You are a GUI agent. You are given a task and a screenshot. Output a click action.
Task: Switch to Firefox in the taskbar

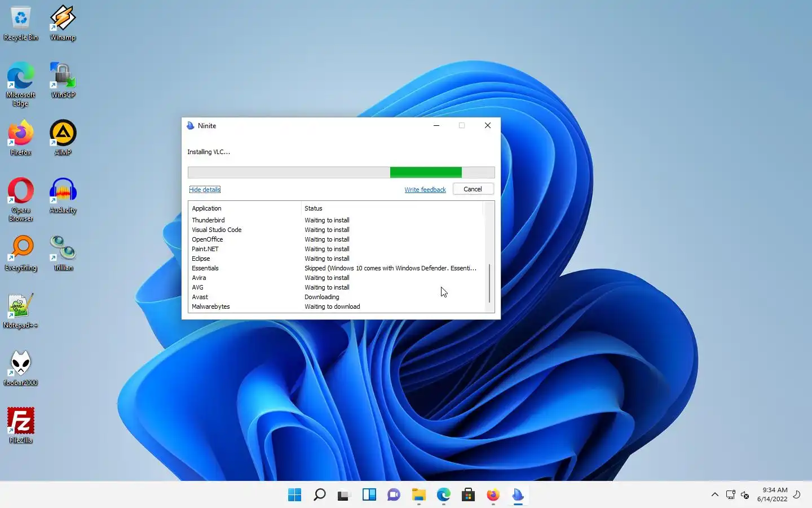click(x=493, y=495)
